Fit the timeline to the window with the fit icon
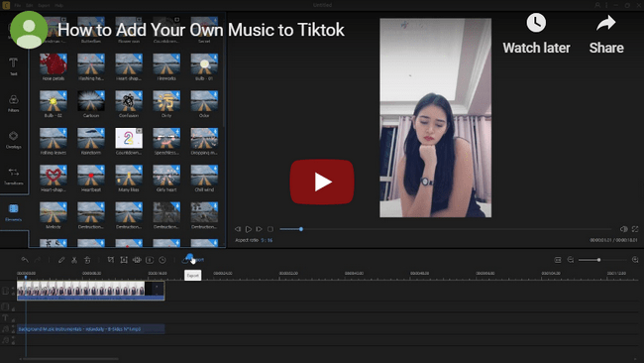 click(x=558, y=260)
